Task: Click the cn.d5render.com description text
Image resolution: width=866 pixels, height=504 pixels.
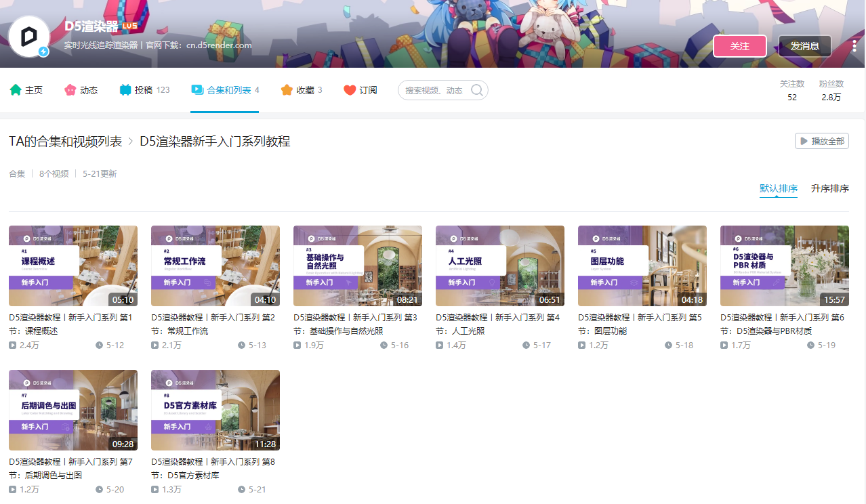Action: (x=219, y=45)
